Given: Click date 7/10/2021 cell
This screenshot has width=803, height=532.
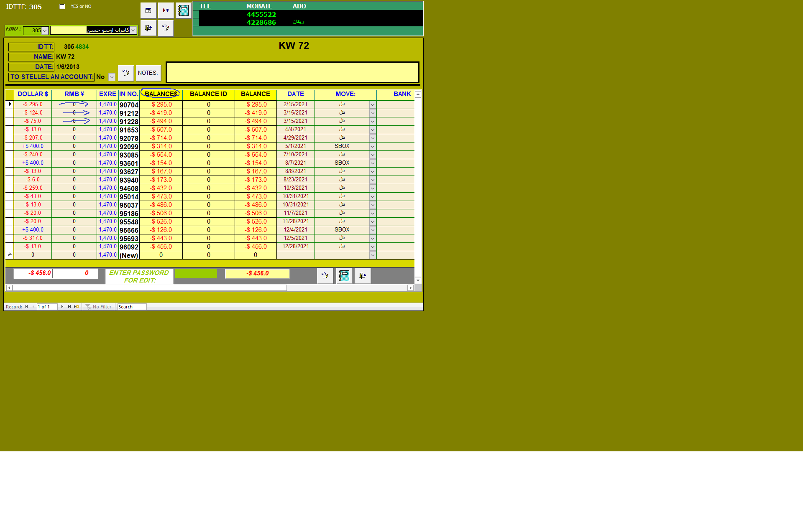Looking at the screenshot, I should pos(295,155).
